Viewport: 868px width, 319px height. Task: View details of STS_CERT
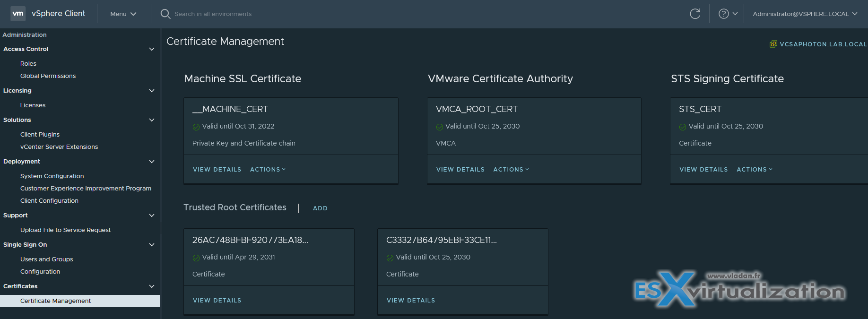(703, 169)
